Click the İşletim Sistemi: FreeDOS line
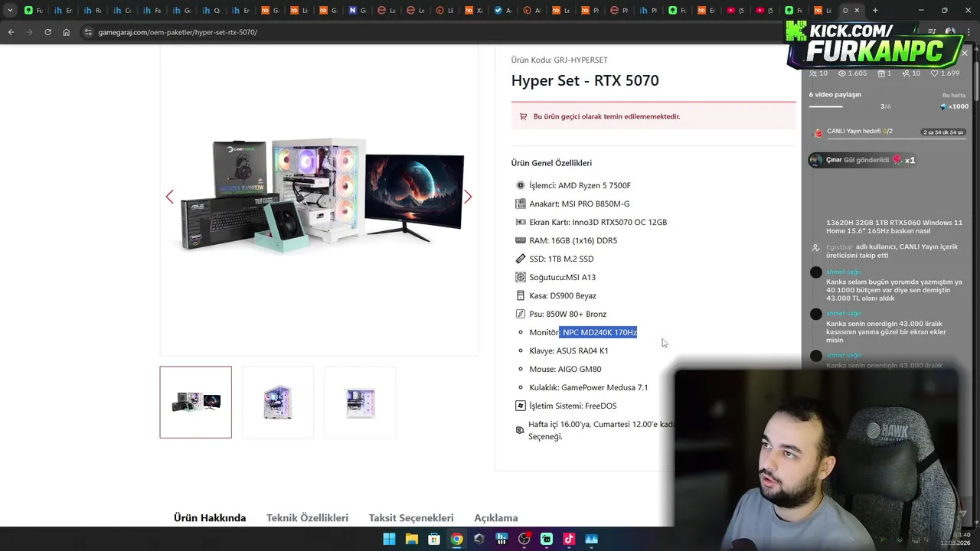This screenshot has width=980, height=551. [x=573, y=406]
